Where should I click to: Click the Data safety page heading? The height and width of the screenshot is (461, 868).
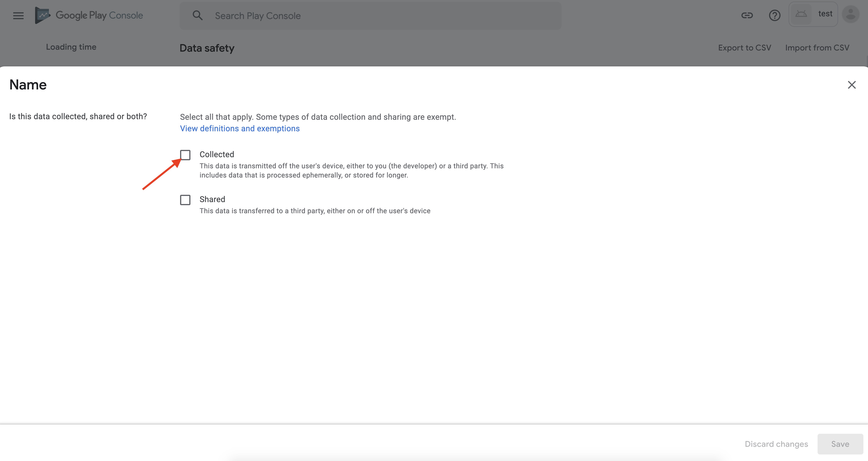207,48
